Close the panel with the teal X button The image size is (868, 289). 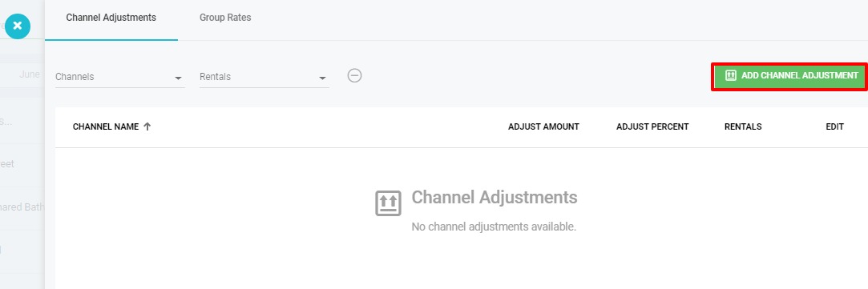[x=17, y=26]
